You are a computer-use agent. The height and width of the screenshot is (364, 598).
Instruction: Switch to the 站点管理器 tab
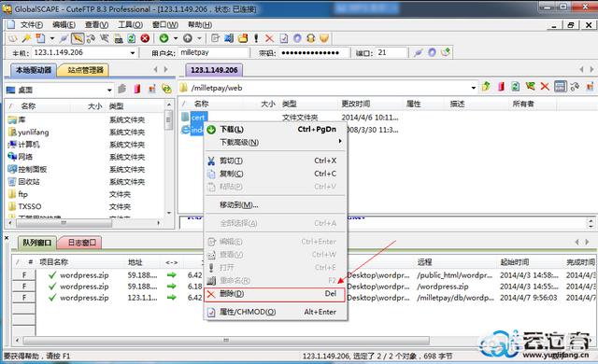[85, 70]
